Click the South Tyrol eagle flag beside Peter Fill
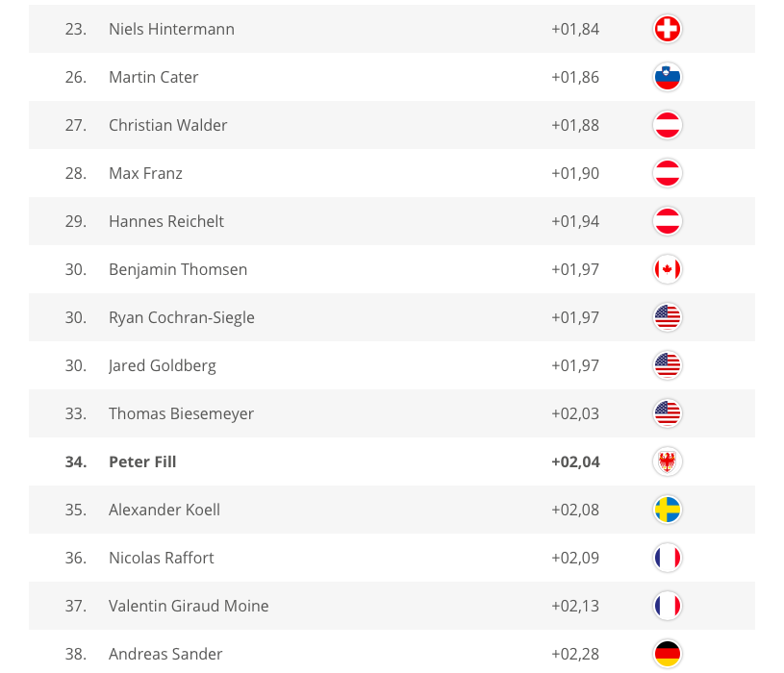 [x=667, y=461]
